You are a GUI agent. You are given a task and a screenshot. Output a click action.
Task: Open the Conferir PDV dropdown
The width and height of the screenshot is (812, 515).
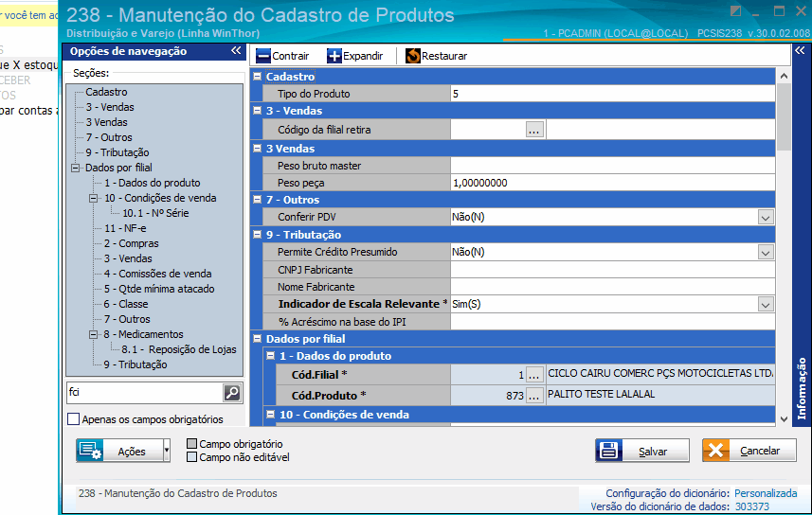click(766, 218)
